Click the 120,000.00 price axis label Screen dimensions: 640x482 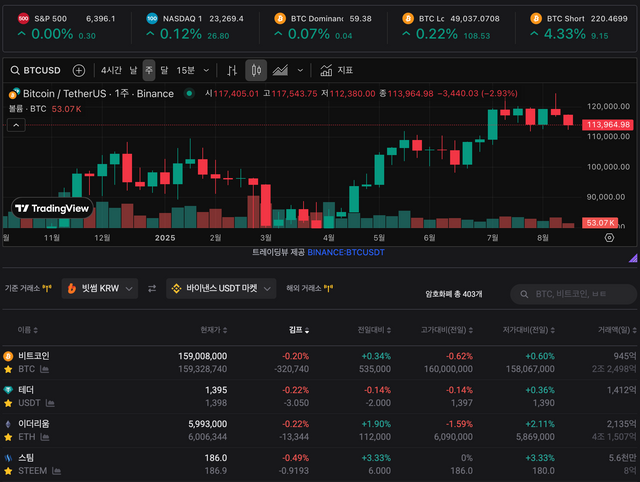608,106
